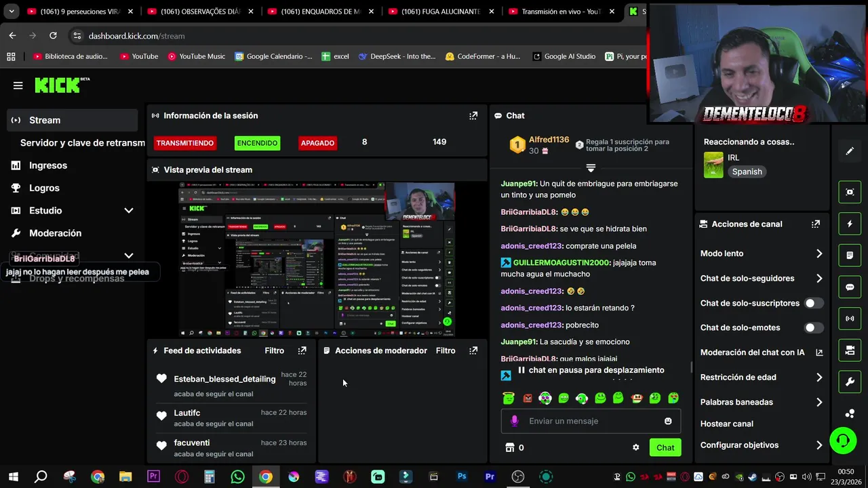Pop out the Información de la sesión panel

[x=473, y=116]
